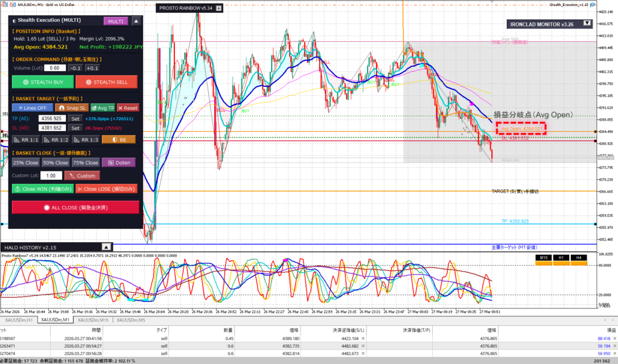The image size is (618, 364).
Task: Toggle the BE break-even button
Action: coord(118,139)
